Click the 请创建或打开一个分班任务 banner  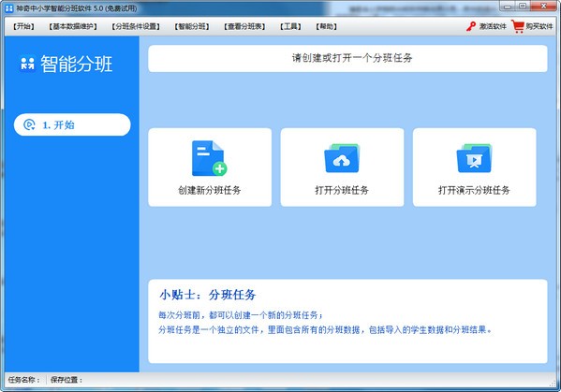(x=347, y=59)
